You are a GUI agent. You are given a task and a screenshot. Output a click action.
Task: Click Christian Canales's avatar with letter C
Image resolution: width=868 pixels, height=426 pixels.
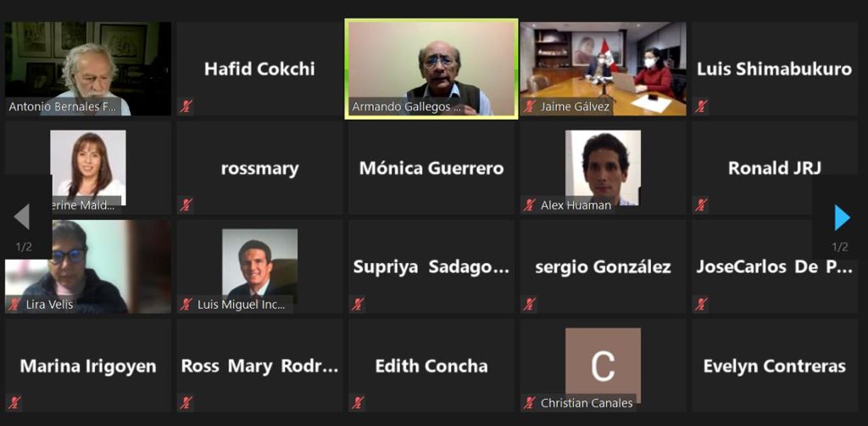tap(603, 363)
